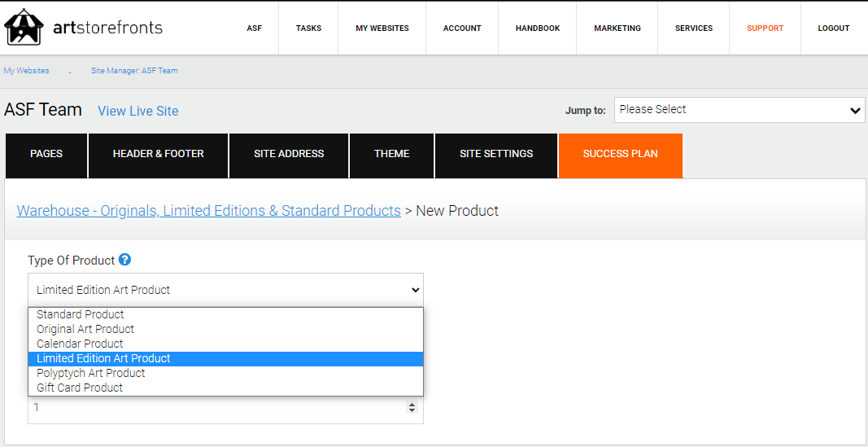Screen dimensions: 868x447
Task: Open the Support menu item
Action: (765, 28)
